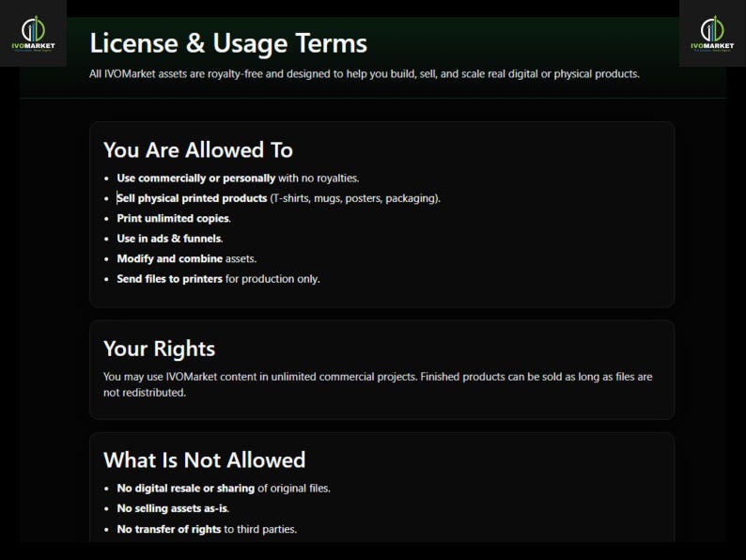Click 'No transfer of rights' list item
This screenshot has height=560, width=746.
(x=207, y=529)
